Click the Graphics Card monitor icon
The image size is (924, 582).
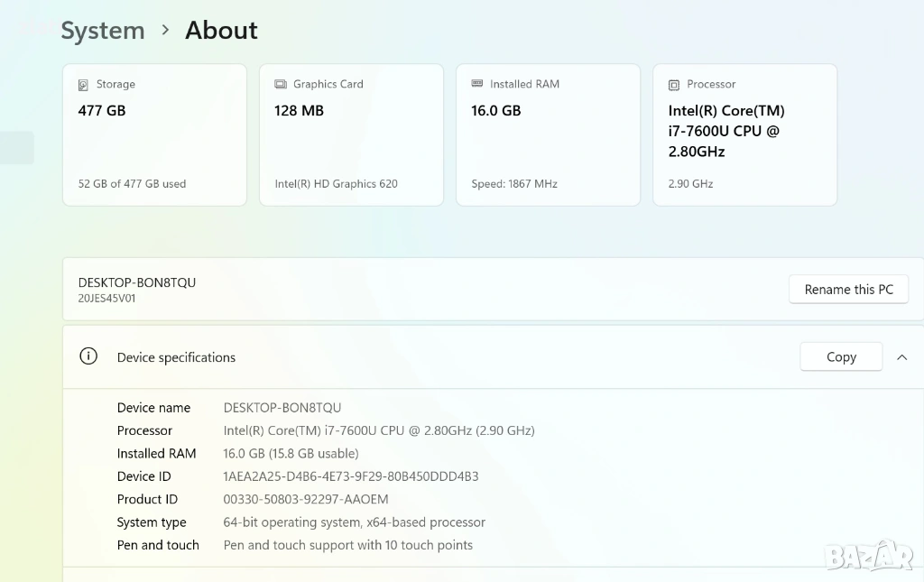coord(281,85)
